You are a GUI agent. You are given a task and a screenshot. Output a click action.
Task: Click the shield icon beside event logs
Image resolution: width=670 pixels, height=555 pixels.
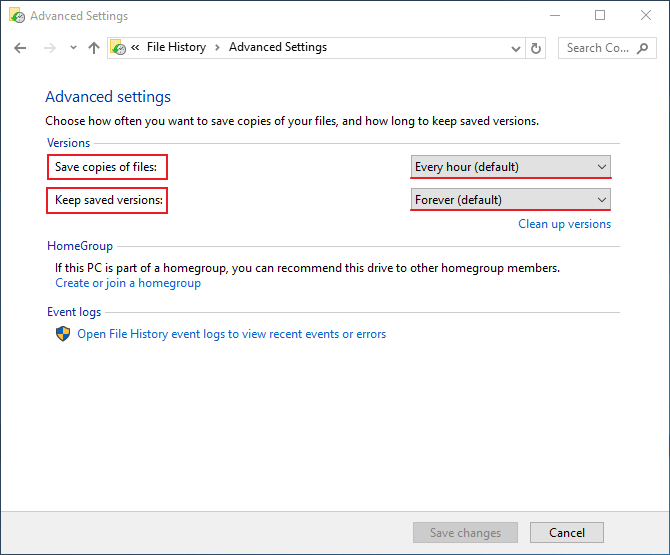pos(63,334)
